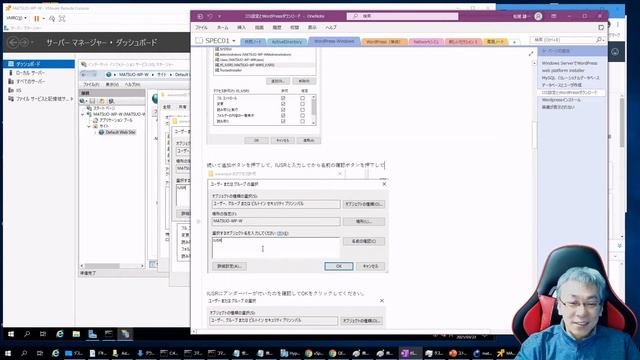Expand the SPEC01 notebook dropdown
The image size is (640, 360).
234,41
